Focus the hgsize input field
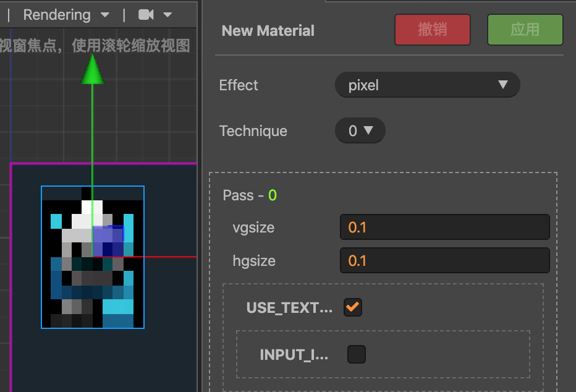Viewport: 576px width, 392px height. pos(444,260)
